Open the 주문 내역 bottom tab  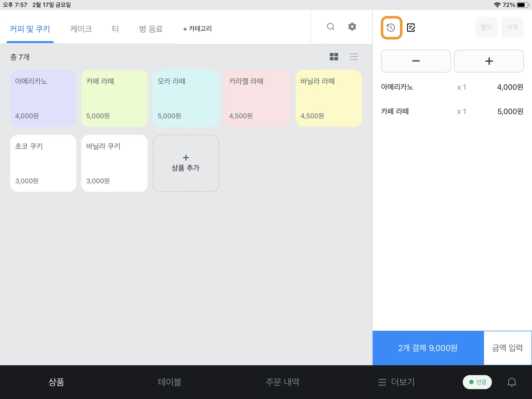click(282, 382)
